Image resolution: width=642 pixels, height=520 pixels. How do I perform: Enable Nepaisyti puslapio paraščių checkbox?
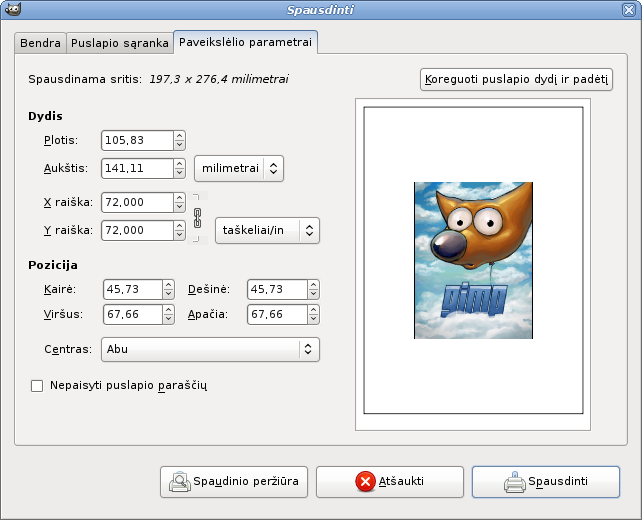tap(38, 384)
